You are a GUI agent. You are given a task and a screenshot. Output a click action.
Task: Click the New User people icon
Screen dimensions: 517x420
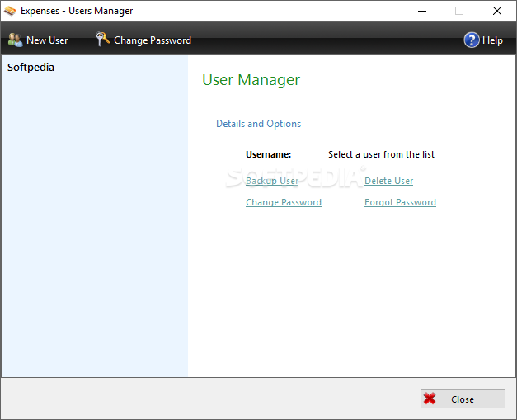coord(15,40)
